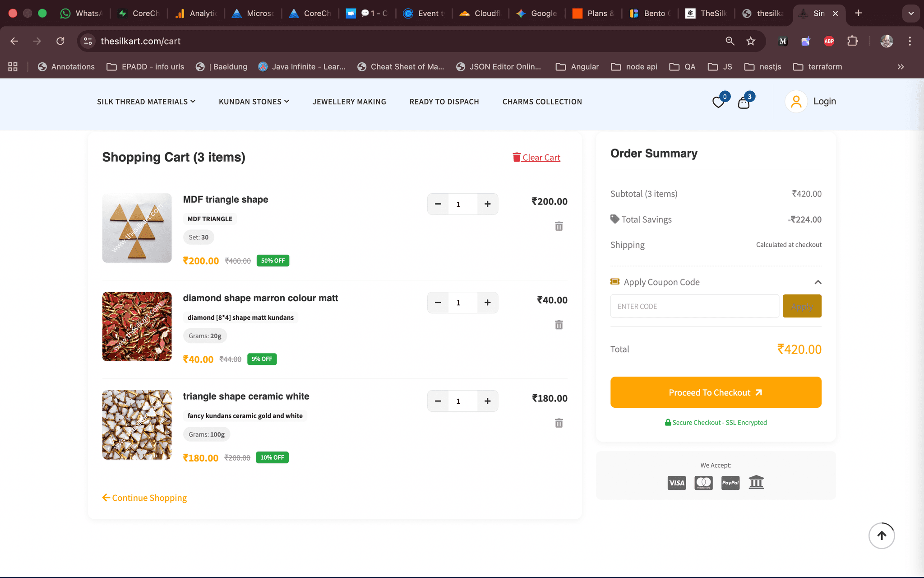924x578 pixels.
Task: Increase quantity of triangle ceramic white
Action: click(487, 401)
